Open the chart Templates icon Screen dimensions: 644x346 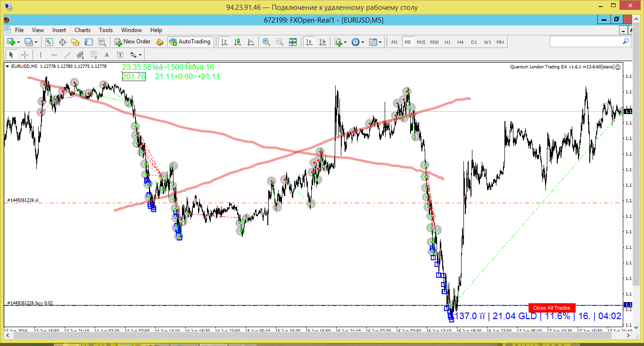click(373, 42)
